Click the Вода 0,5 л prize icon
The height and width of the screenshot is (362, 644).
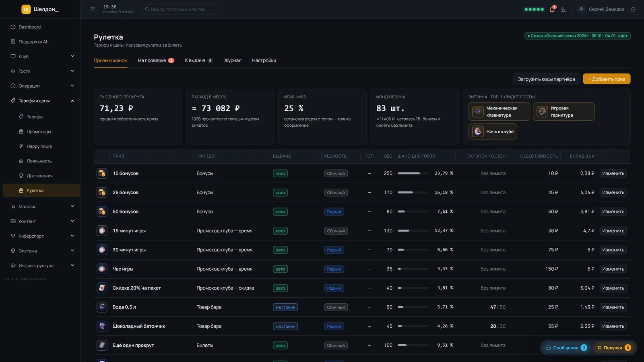coord(102,307)
